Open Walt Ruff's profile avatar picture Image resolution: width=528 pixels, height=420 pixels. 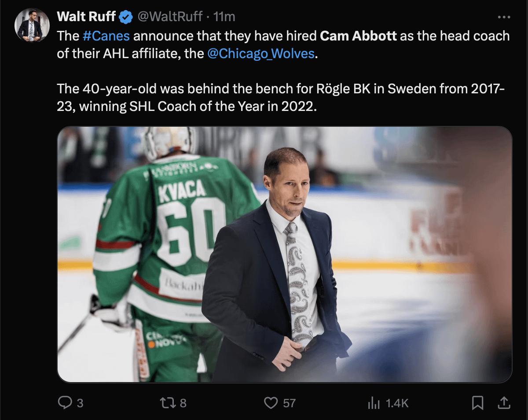click(32, 25)
